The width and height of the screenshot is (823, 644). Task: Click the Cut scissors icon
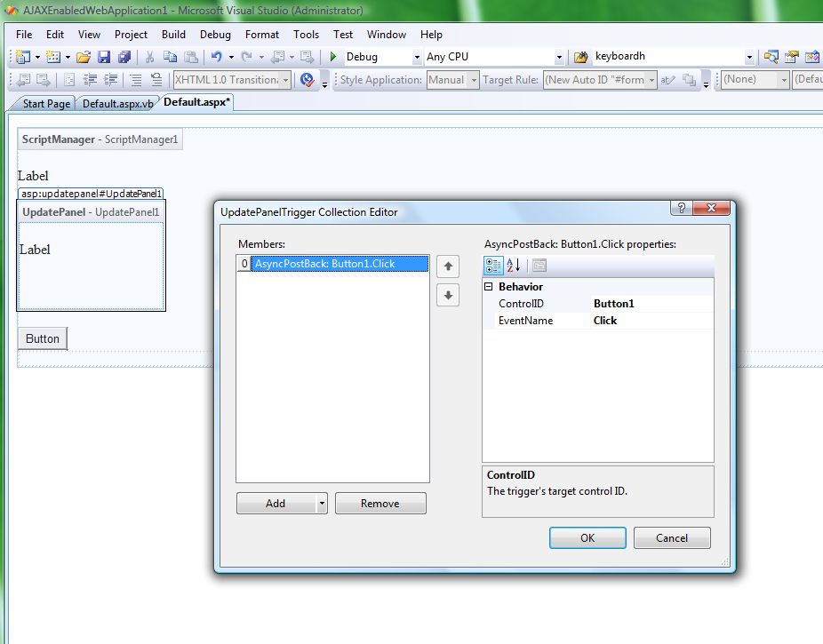149,57
